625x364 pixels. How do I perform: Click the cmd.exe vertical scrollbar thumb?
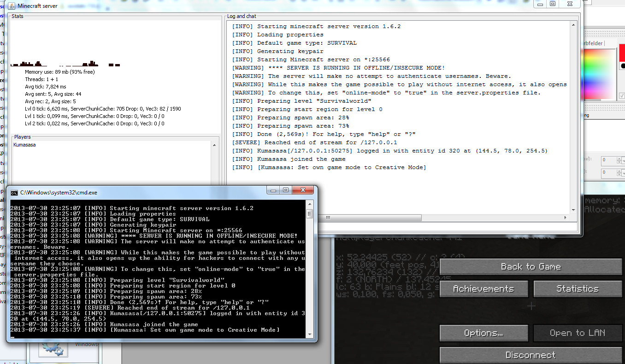point(309,214)
